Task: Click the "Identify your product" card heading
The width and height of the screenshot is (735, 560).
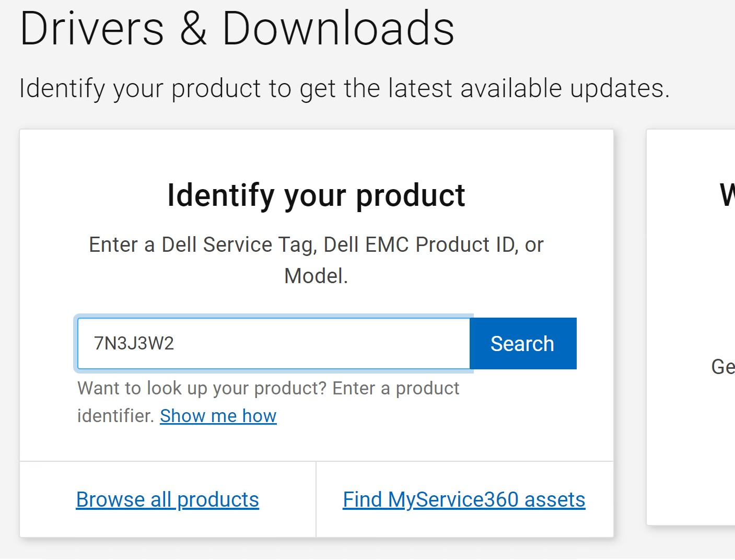Action: 316,195
